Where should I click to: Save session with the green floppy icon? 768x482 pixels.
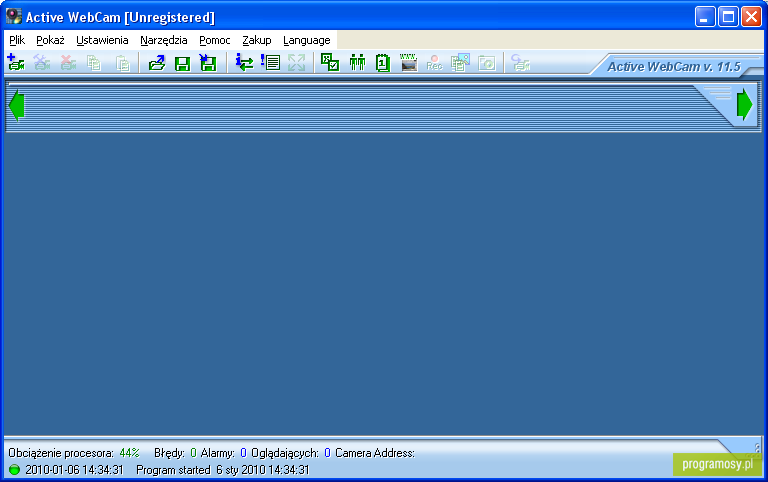tap(182, 63)
